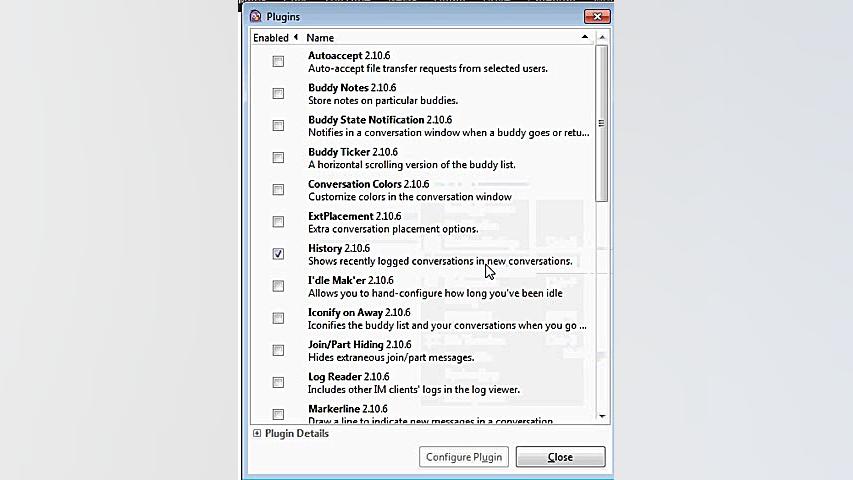Sort by the Enabled column header
This screenshot has width=853, height=480.
click(275, 38)
